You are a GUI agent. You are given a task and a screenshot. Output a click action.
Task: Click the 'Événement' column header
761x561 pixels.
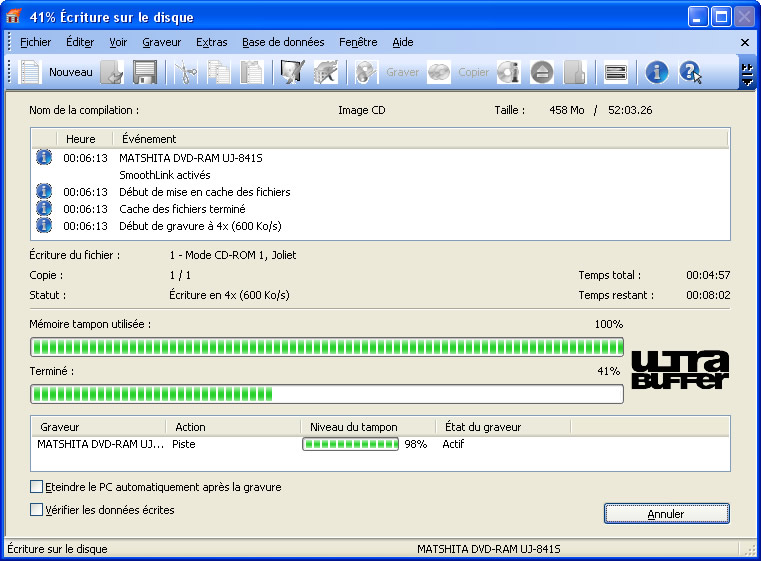[x=148, y=139]
